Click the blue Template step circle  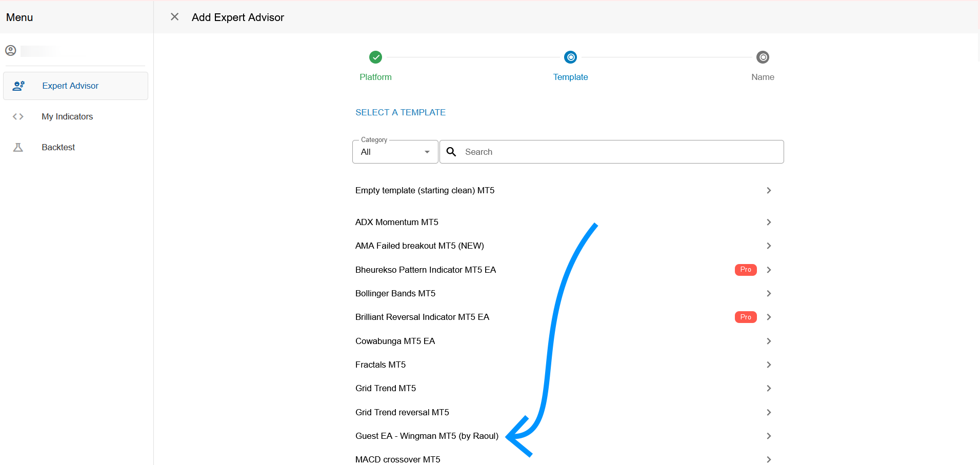(570, 57)
